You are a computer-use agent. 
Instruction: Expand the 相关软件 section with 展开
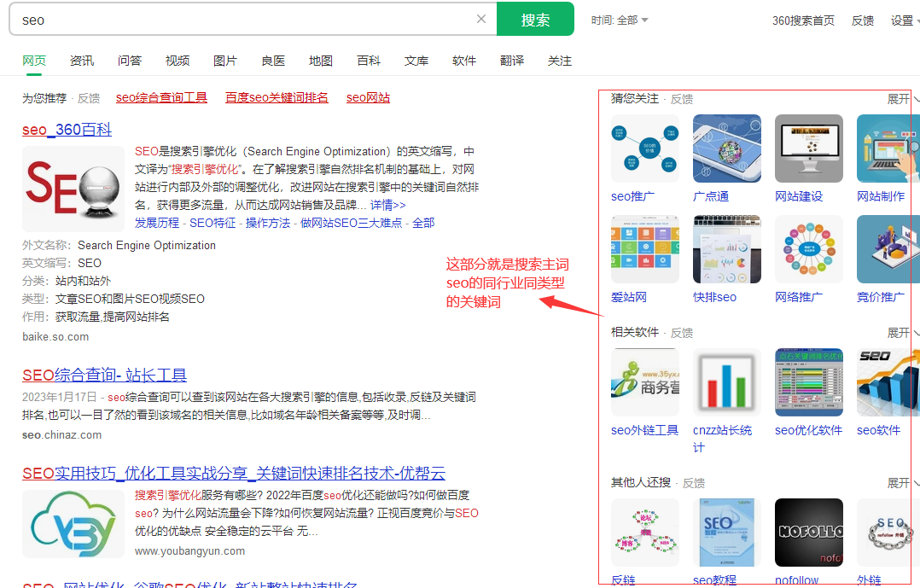pos(902,333)
